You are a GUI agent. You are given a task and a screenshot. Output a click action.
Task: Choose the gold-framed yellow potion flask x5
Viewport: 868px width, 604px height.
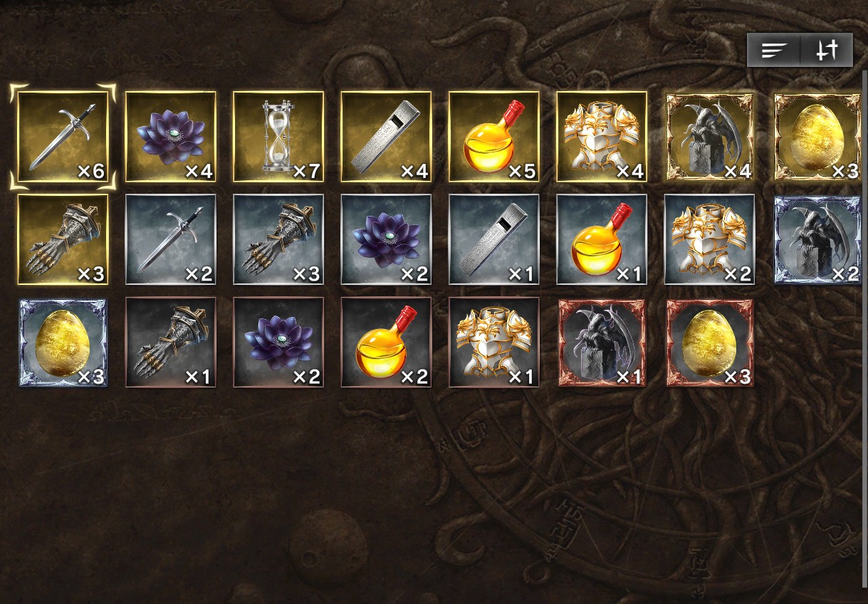click(493, 137)
